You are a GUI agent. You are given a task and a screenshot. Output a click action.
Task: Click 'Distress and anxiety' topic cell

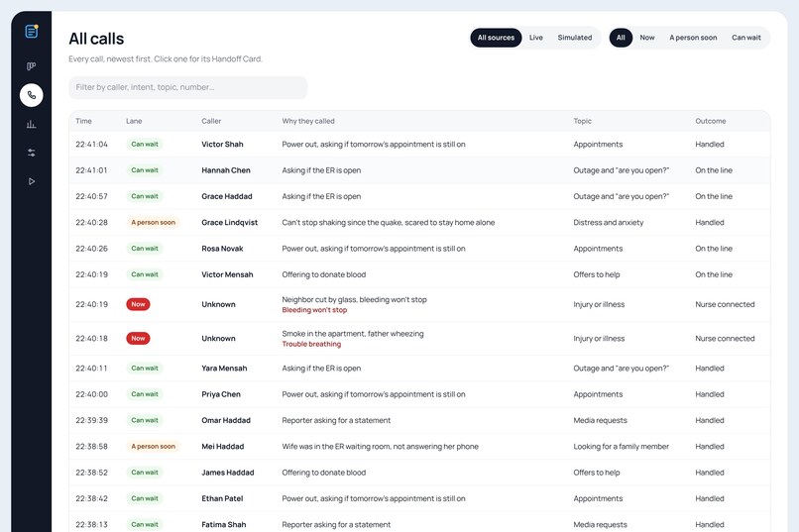click(609, 223)
